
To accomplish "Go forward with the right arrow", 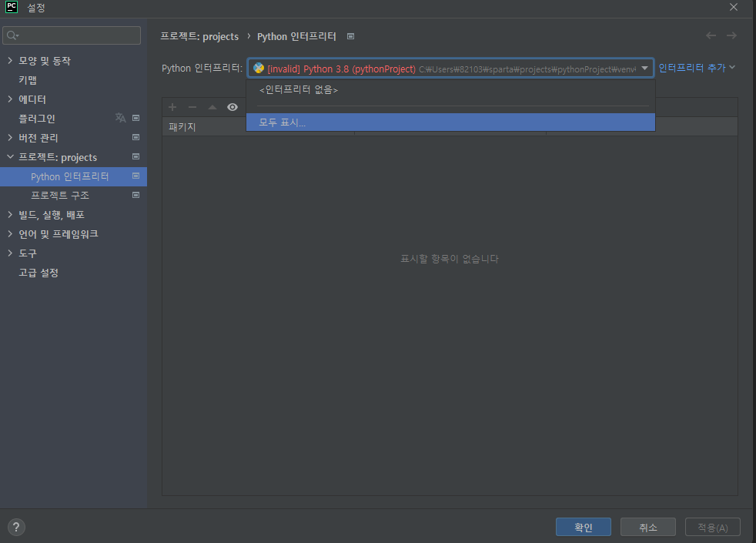I will (731, 35).
